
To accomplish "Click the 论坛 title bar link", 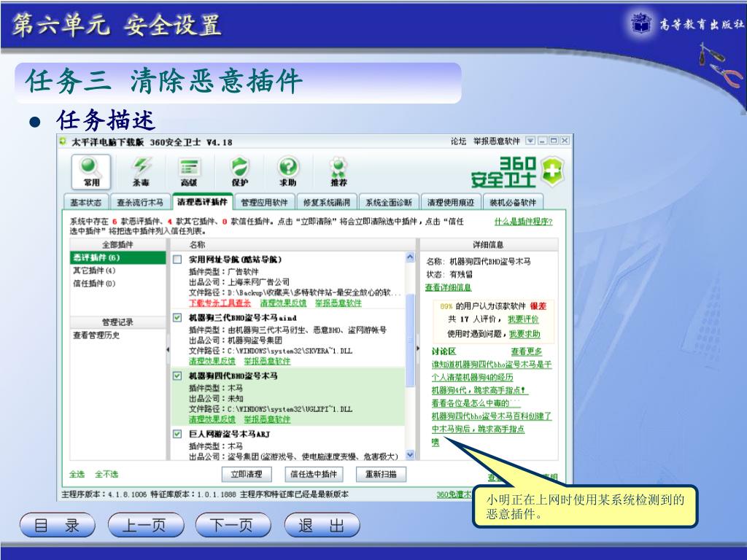I will [x=458, y=141].
